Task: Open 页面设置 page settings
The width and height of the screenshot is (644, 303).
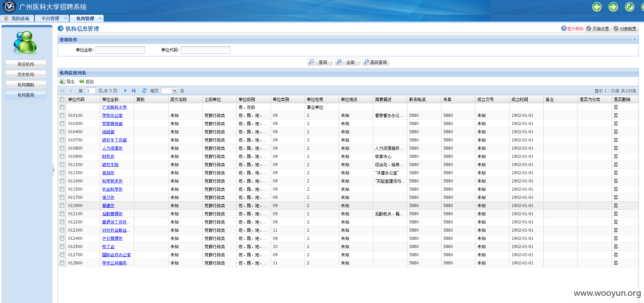Action: coord(598,29)
